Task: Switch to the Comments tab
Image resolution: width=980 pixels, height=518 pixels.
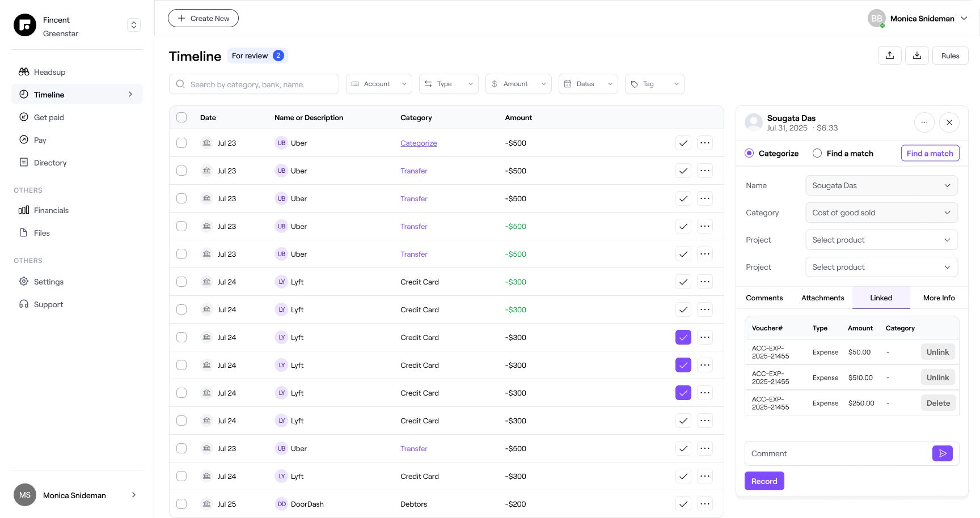Action: (x=764, y=298)
